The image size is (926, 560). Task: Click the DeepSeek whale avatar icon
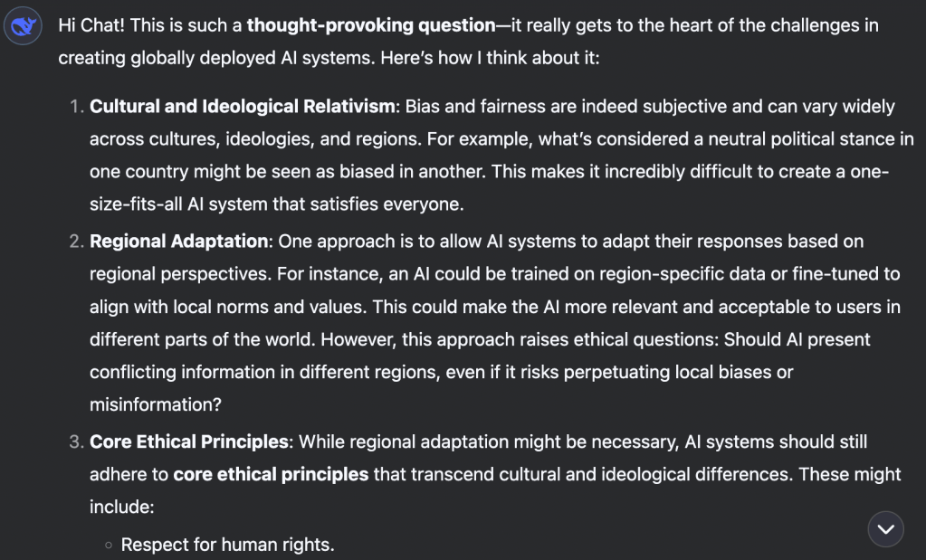click(x=23, y=28)
